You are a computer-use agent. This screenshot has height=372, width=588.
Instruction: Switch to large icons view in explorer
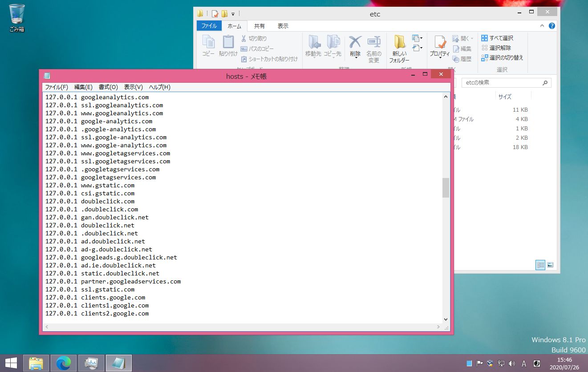coord(550,265)
